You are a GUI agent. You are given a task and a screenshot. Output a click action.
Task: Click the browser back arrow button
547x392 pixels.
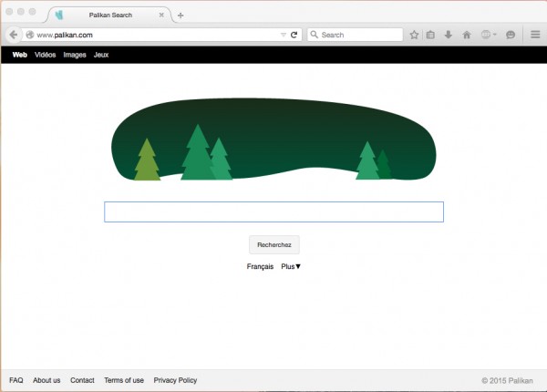coord(14,35)
